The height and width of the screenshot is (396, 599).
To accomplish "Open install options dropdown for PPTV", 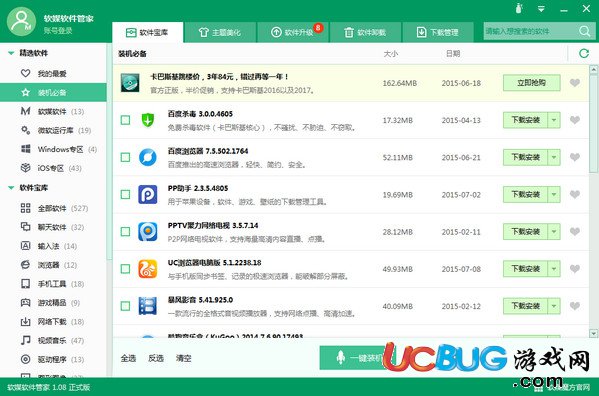I will 554,231.
